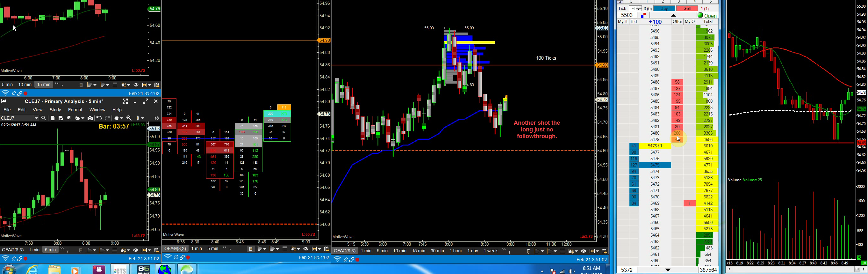Enter full screen for Primary Analysis window
Viewport: 868px width, 274px height.
(x=125, y=101)
